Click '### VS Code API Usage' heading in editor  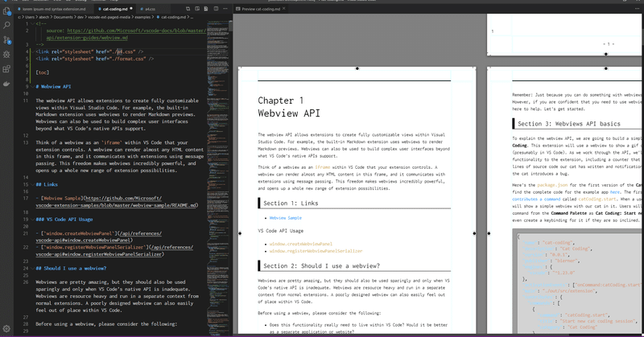coord(64,220)
